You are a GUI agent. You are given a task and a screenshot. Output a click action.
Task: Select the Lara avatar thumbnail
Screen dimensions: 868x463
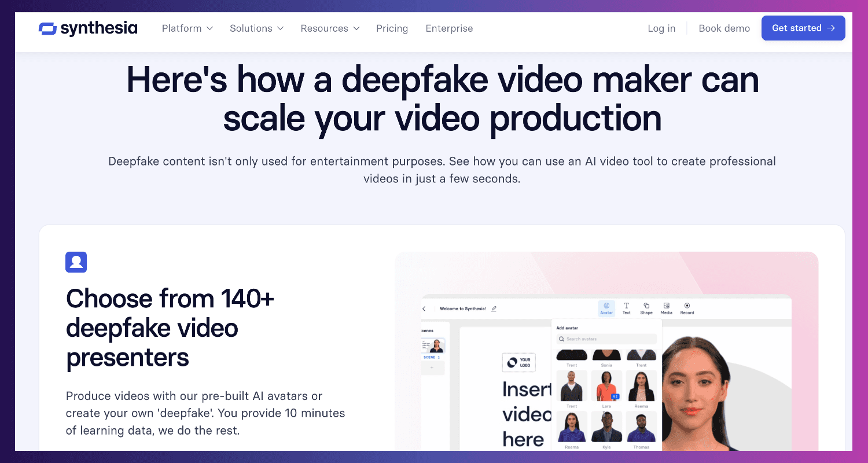point(606,386)
